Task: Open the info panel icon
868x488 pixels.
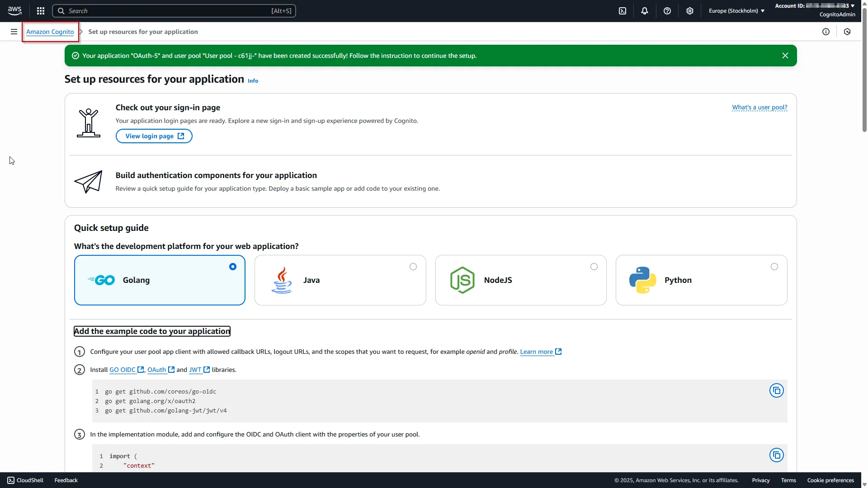Action: pos(826,32)
